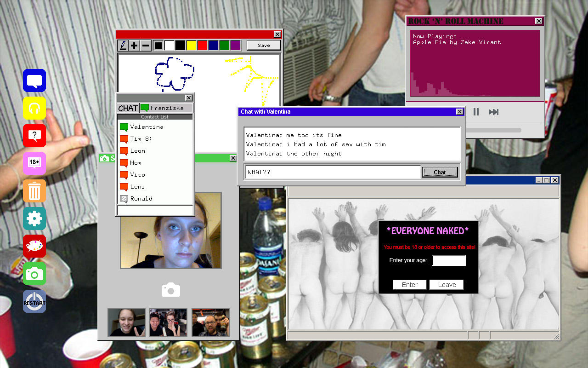Click Save in the paint window
588x368 pixels.
point(264,45)
